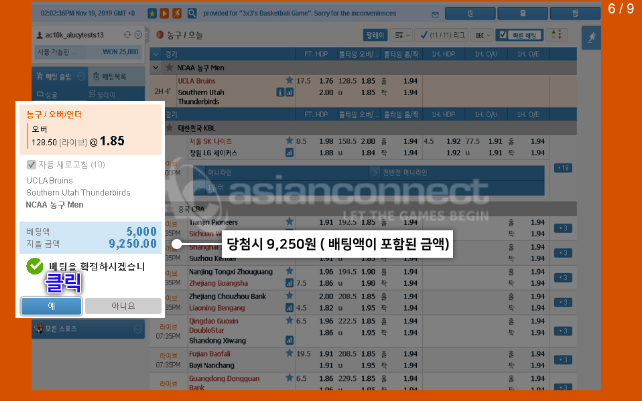
Task: Toggle favorite star for Zhejiang Chouzhou Bank
Action: click(289, 295)
